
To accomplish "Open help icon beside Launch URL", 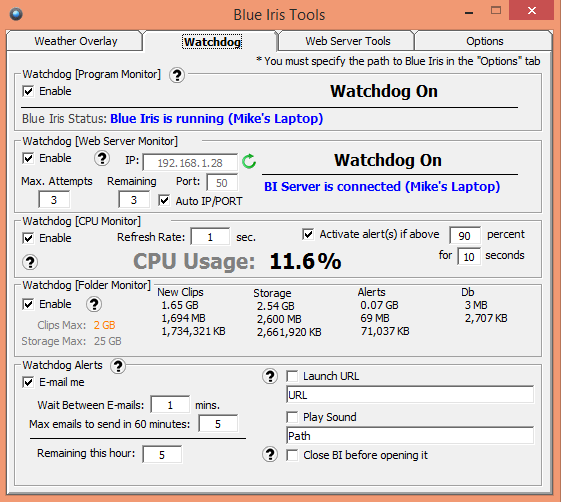I will tap(270, 376).
